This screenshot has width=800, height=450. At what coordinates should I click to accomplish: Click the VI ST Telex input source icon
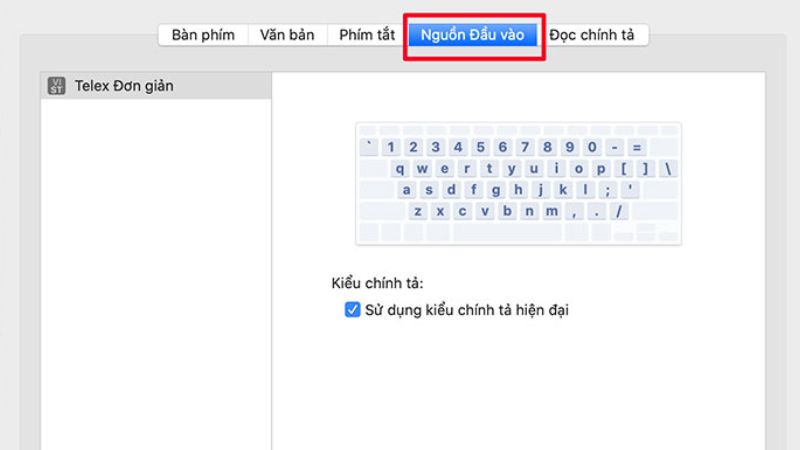point(57,86)
